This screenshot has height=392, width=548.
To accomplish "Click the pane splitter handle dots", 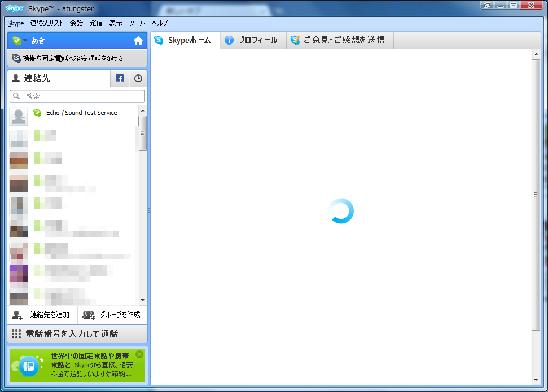I will [x=149, y=210].
